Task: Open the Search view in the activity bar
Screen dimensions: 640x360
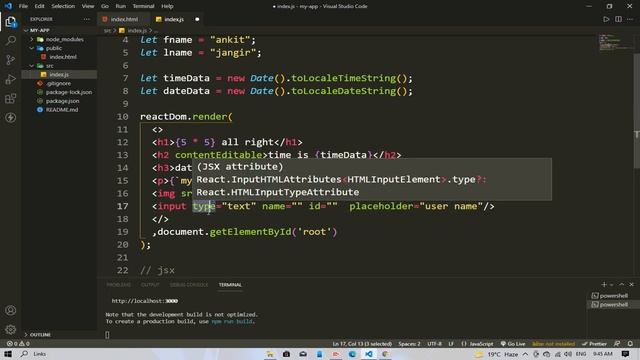Action: click(x=11, y=40)
